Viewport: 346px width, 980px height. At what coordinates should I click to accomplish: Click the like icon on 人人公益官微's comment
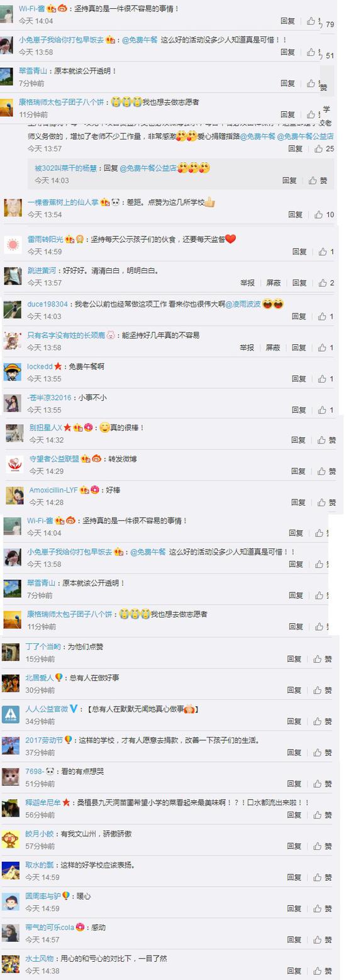coord(318,722)
